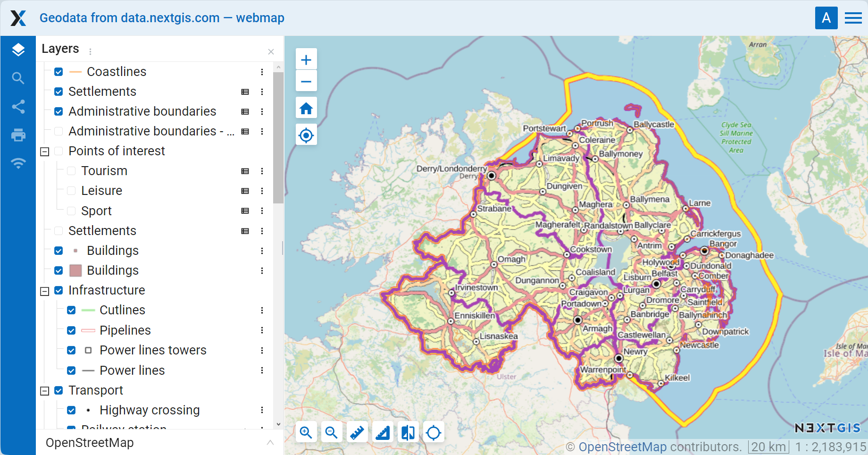Collapse the Infrastructure layer group

pos(45,291)
